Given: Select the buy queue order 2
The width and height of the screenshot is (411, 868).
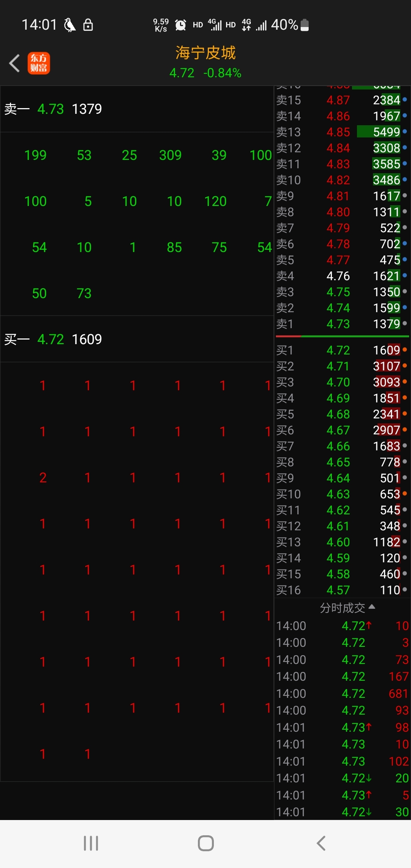Looking at the screenshot, I should click(x=43, y=478).
